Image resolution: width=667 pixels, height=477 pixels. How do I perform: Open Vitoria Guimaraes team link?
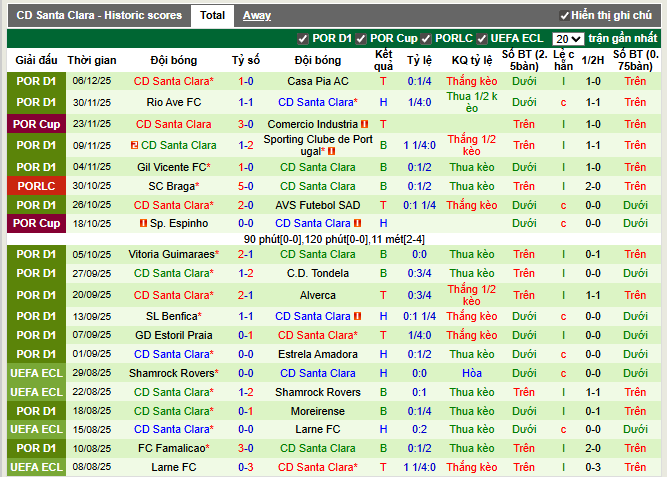(171, 254)
